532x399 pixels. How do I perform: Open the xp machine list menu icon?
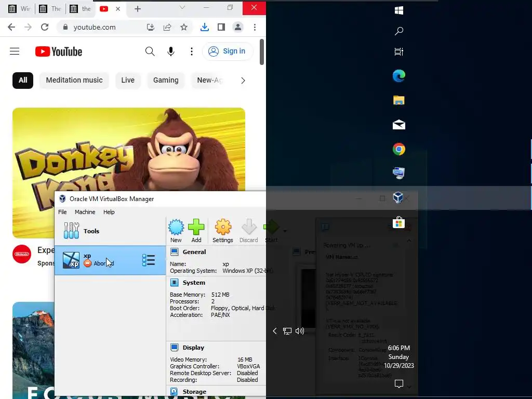[149, 260]
